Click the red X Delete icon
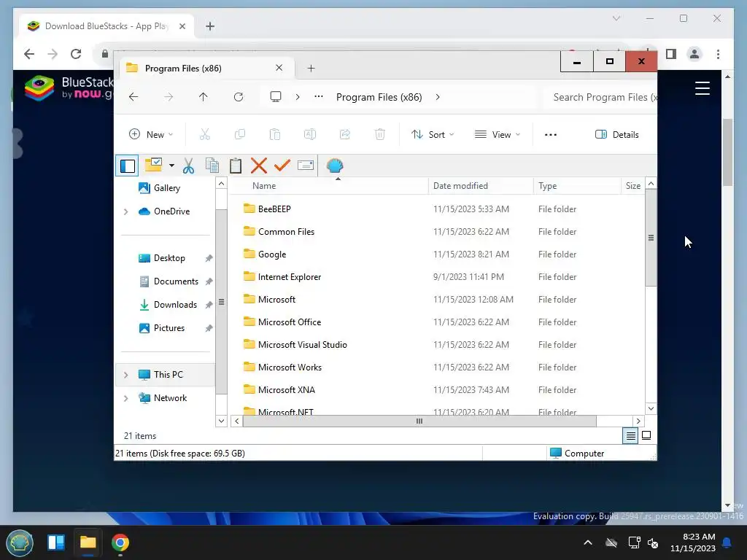The image size is (747, 560). pos(259,166)
